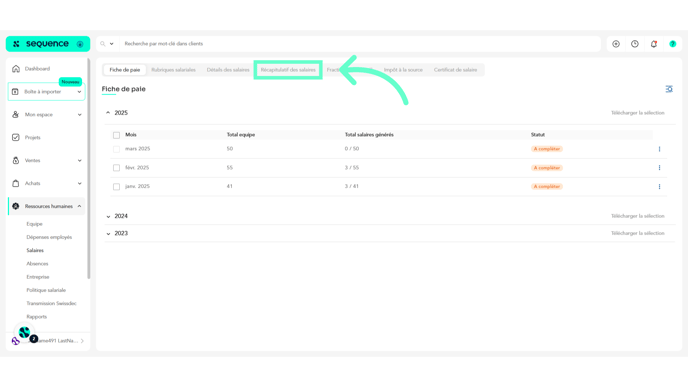Viewport: 688px width, 387px height.
Task: Open the notifications bell icon
Action: [654, 44]
